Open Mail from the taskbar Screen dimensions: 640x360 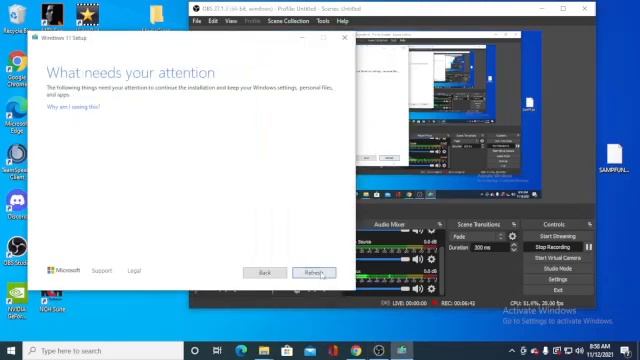pos(310,351)
